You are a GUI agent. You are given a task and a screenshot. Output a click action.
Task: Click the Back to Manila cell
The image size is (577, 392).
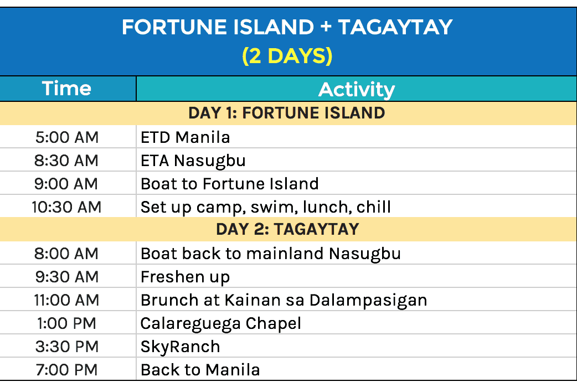pyautogui.click(x=200, y=370)
